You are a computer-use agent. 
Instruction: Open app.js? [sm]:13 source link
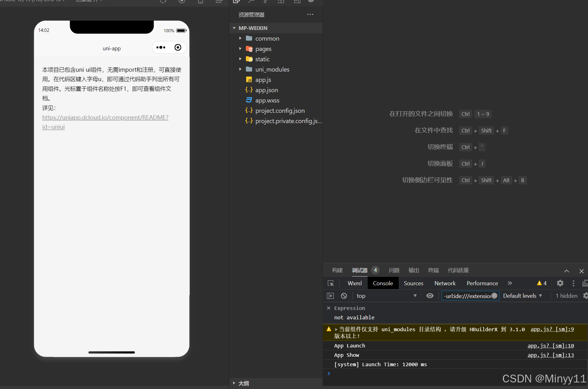551,355
